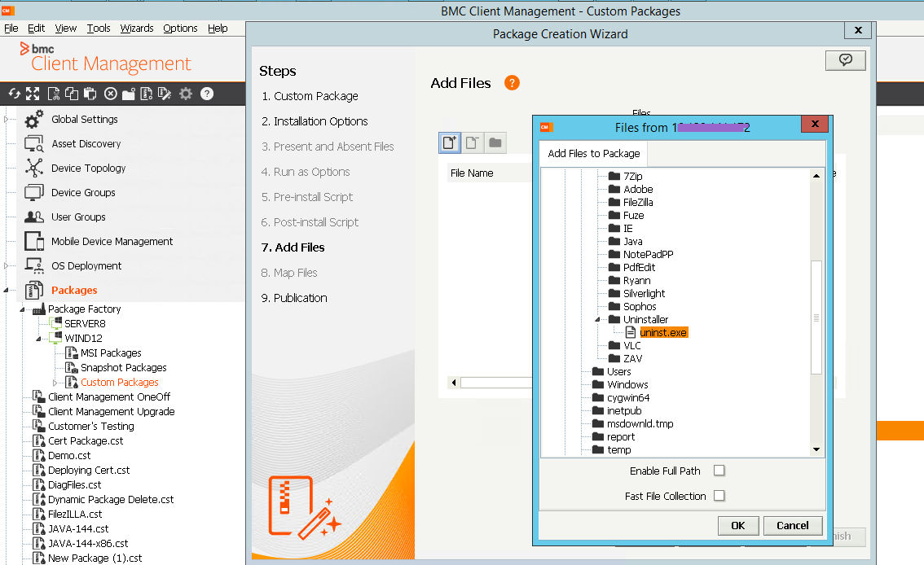Select Snapshot Packages in the tree
Screen dimensions: 924x565
(x=124, y=368)
